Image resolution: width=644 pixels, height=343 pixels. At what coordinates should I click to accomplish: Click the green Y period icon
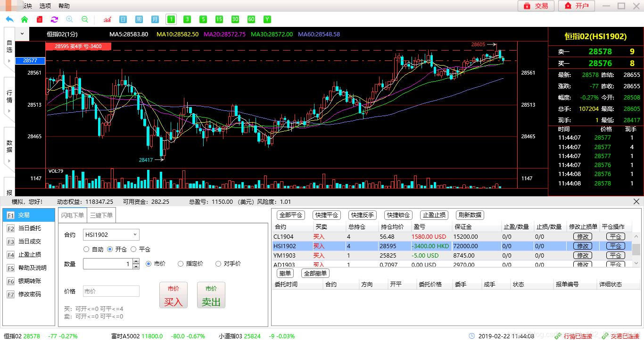pos(267,19)
